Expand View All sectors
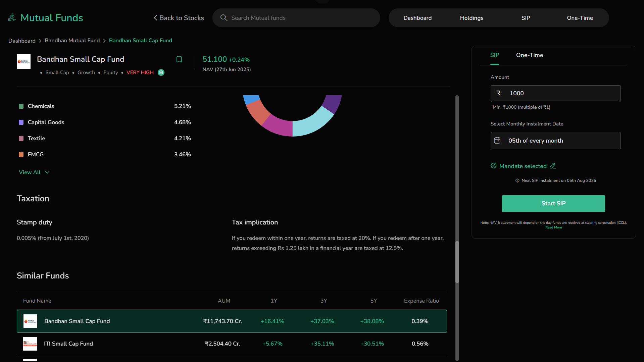Image resolution: width=644 pixels, height=362 pixels. pyautogui.click(x=34, y=172)
